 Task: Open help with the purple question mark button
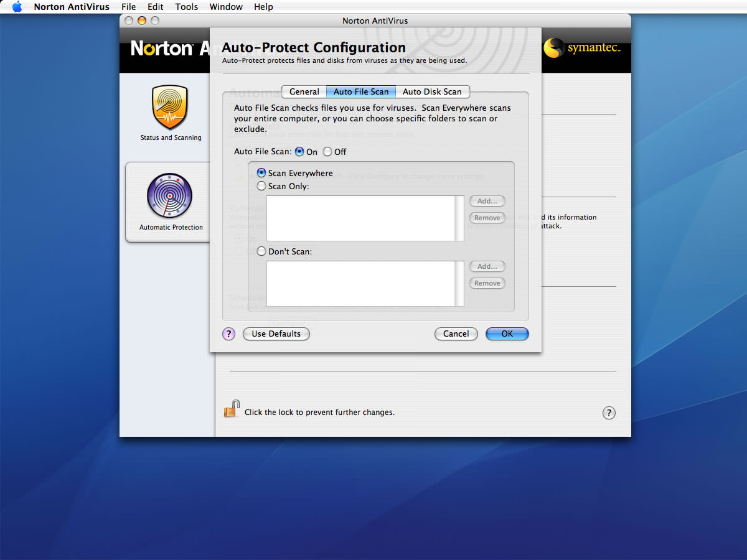point(228,334)
